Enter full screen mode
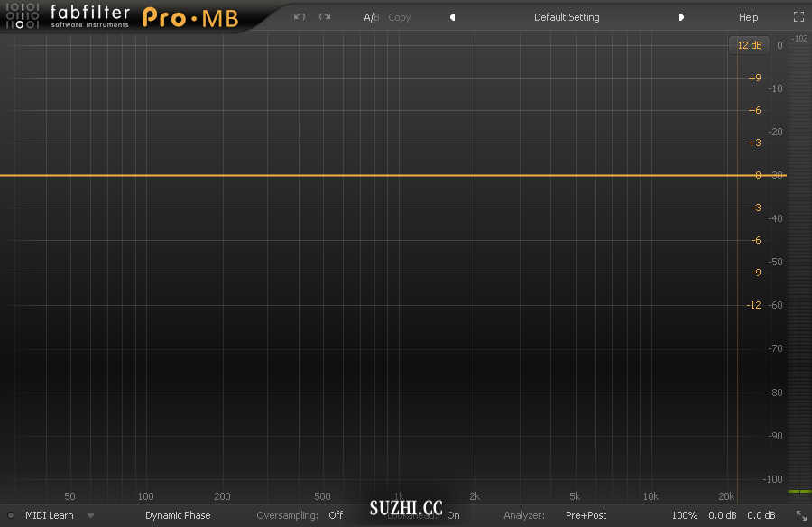 (x=798, y=17)
